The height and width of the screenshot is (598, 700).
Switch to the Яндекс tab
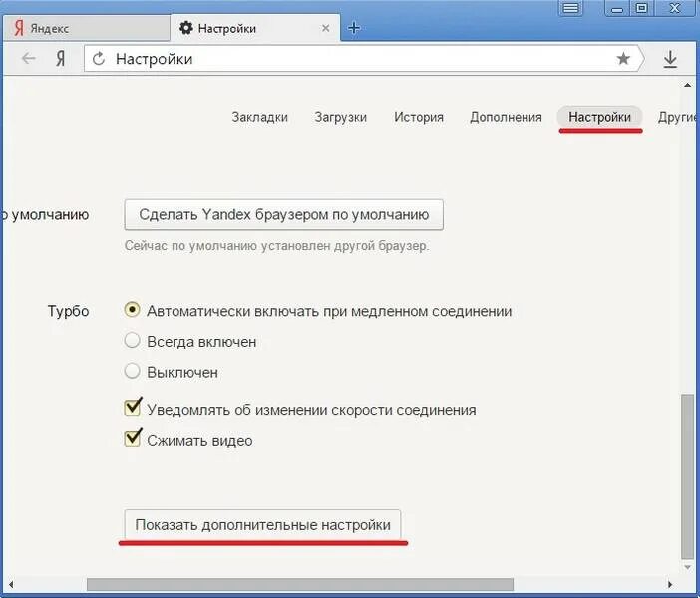(85, 28)
